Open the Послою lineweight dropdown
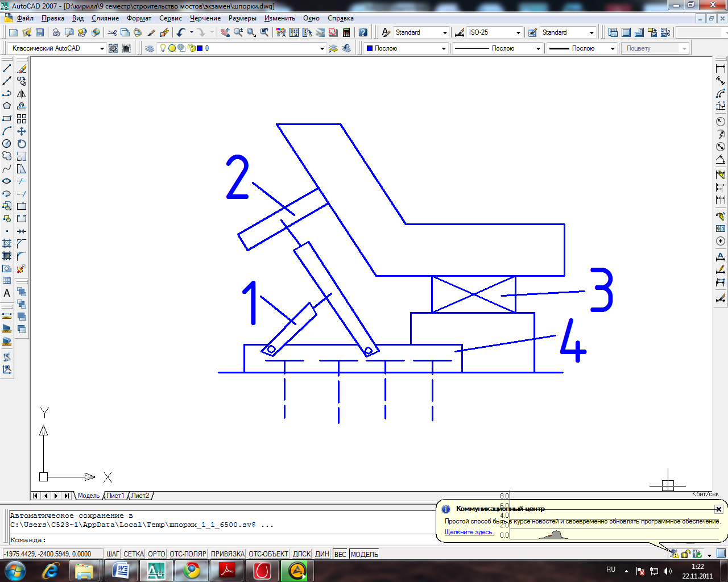Viewport: 728px width, 582px height. (613, 49)
